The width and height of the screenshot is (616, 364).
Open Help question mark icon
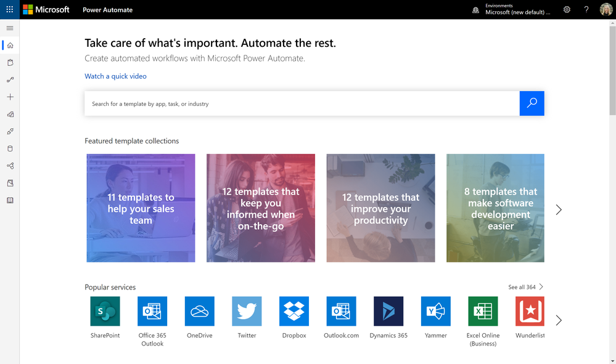click(x=586, y=9)
